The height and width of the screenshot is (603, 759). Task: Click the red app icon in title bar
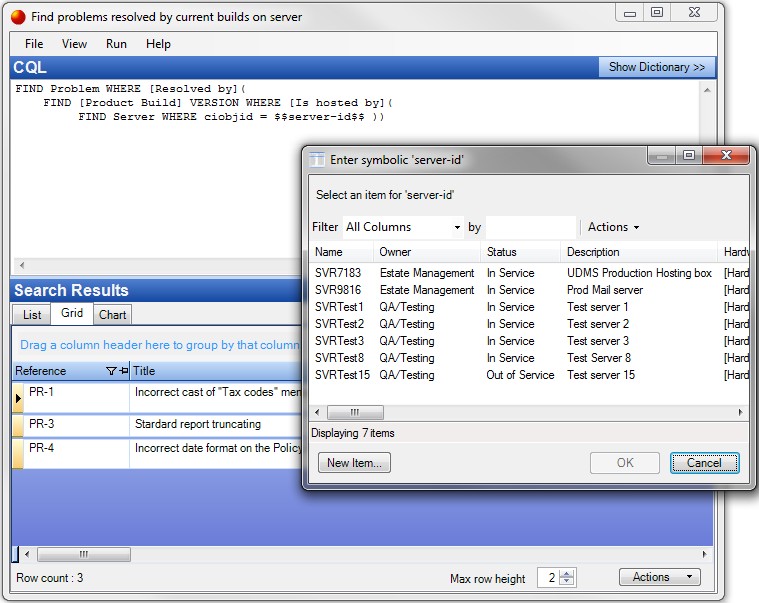(18, 17)
